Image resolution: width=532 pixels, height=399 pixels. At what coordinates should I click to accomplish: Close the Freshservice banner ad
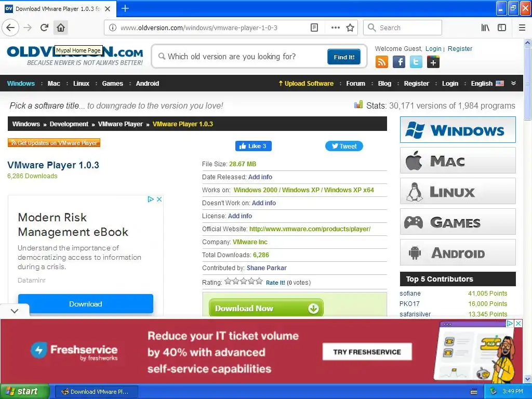coord(518,323)
